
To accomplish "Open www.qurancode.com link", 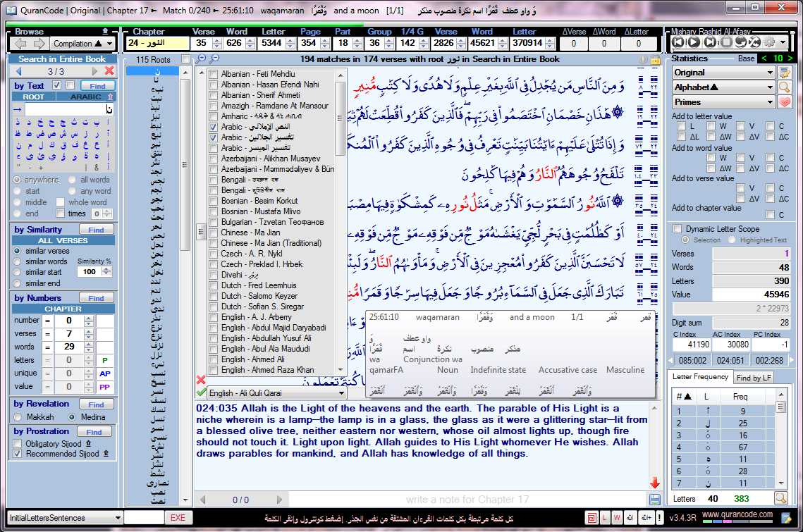I will tap(737, 514).
